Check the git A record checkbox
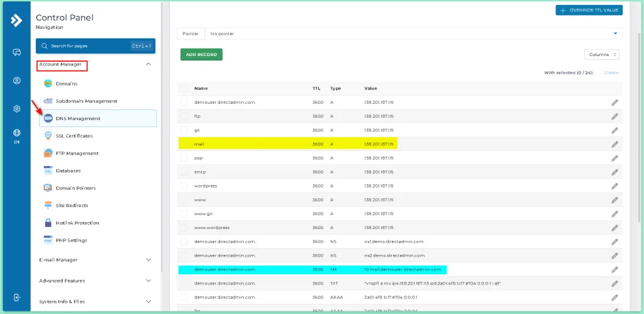This screenshot has height=314, width=644. click(x=184, y=130)
